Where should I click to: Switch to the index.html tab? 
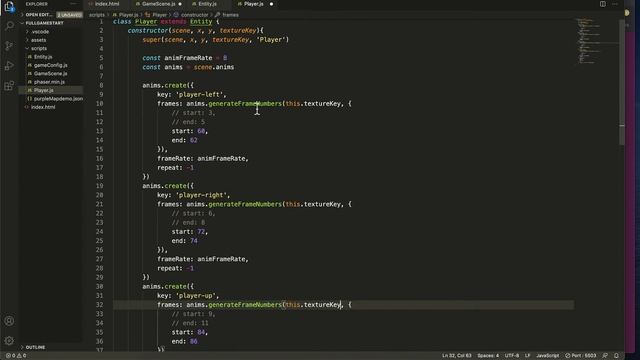(x=107, y=4)
